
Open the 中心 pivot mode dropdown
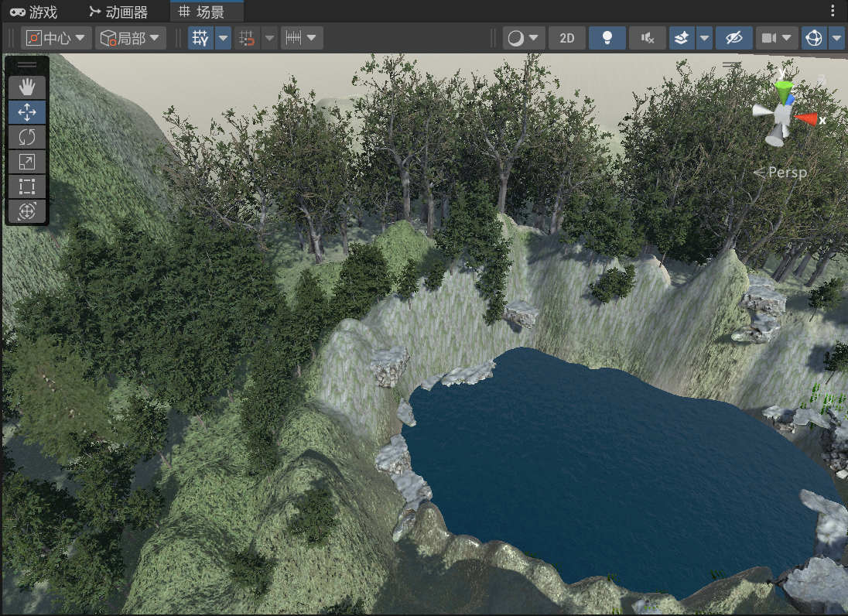tap(56, 38)
